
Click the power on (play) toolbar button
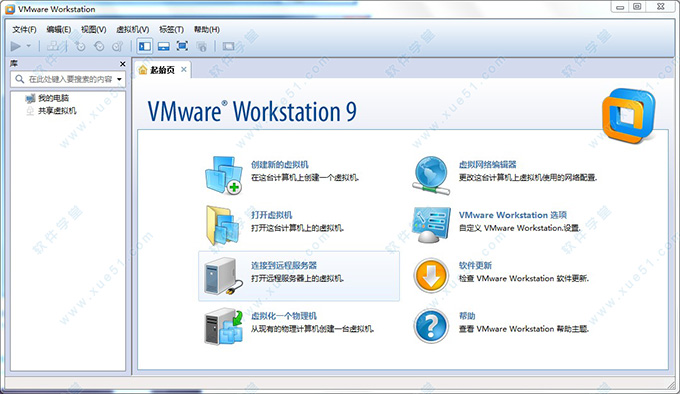(x=16, y=46)
